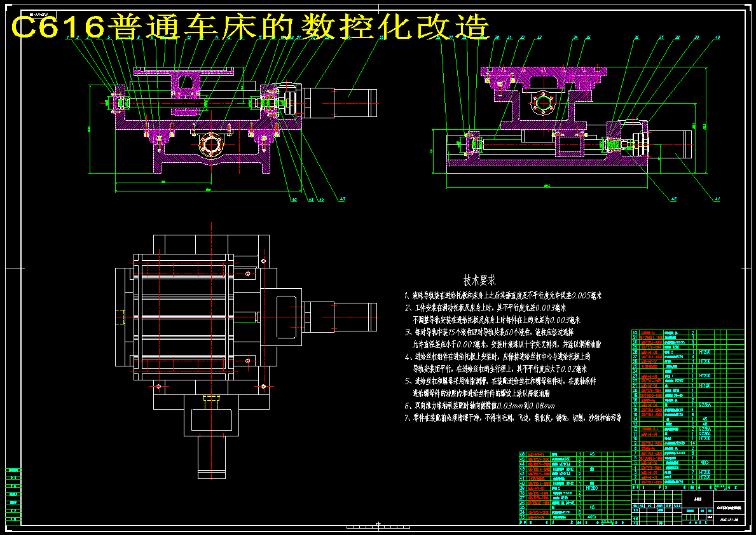Click leader number 41 below the side section view
The width and height of the screenshot is (756, 535).
tap(717, 198)
